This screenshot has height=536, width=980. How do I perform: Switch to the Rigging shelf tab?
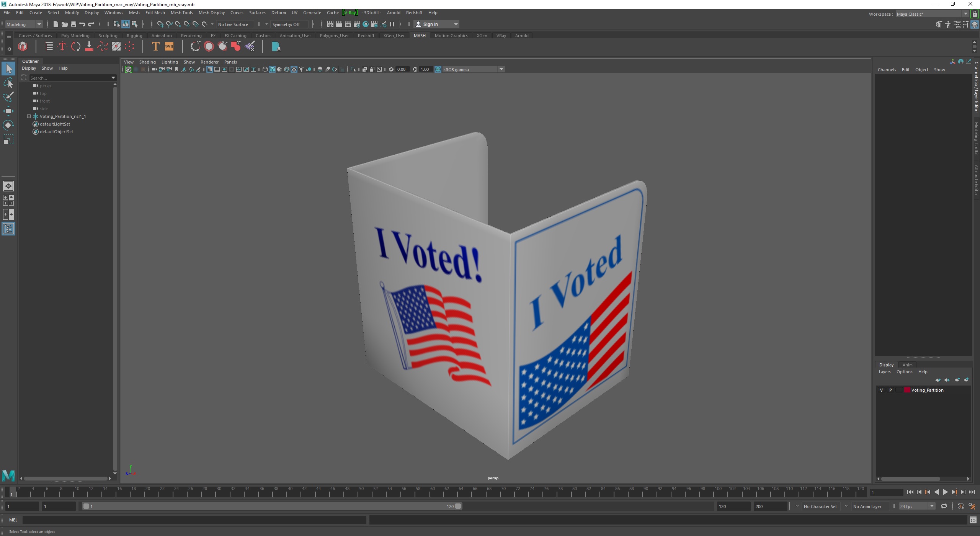[x=134, y=36]
